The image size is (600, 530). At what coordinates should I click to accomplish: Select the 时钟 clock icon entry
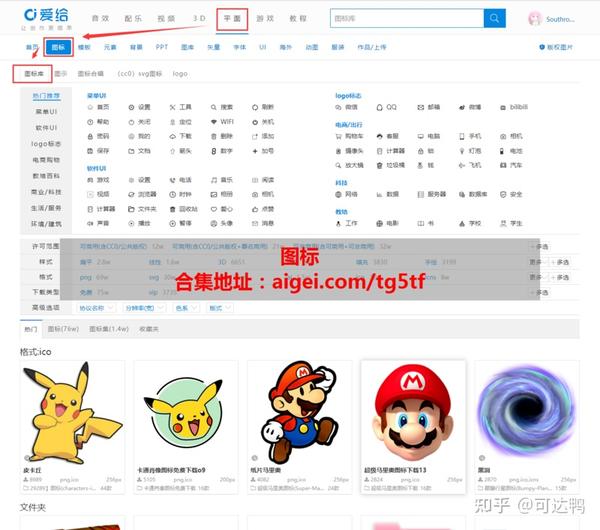click(x=181, y=194)
